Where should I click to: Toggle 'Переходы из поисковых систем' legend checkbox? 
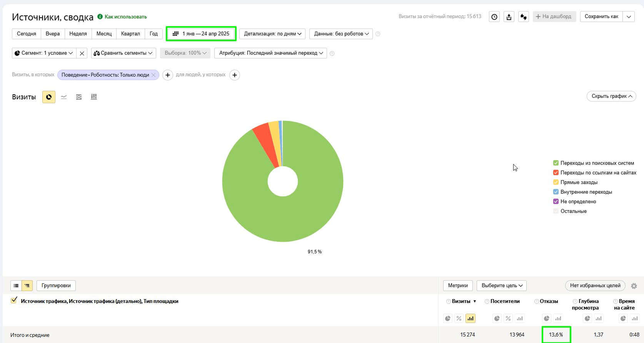pyautogui.click(x=556, y=163)
